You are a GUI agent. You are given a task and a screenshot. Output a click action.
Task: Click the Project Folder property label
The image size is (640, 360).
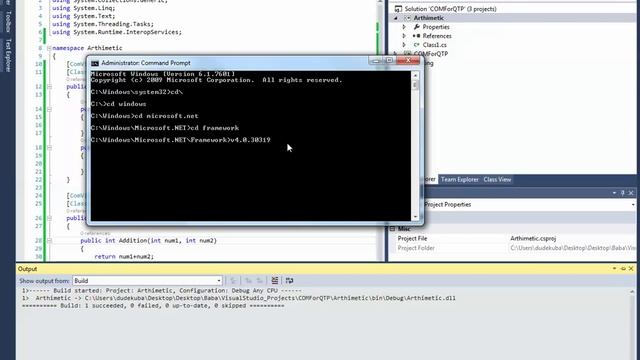pyautogui.click(x=416, y=248)
